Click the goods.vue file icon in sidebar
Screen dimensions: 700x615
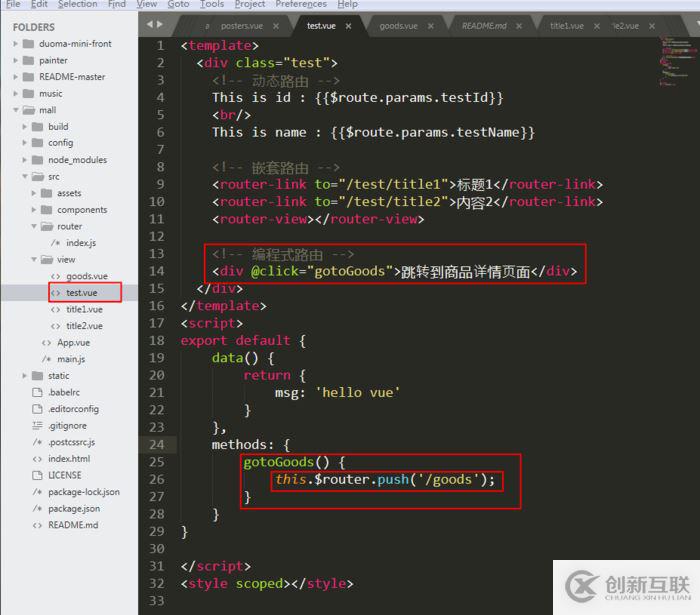point(55,276)
